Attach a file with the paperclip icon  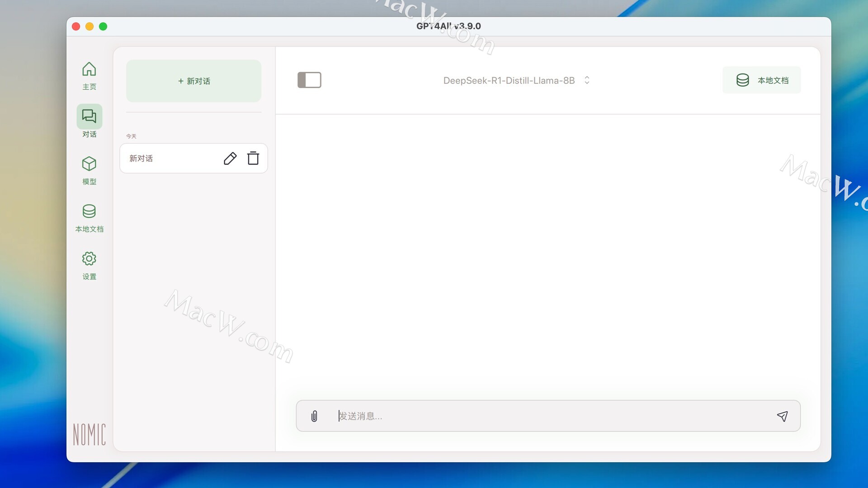coord(314,416)
